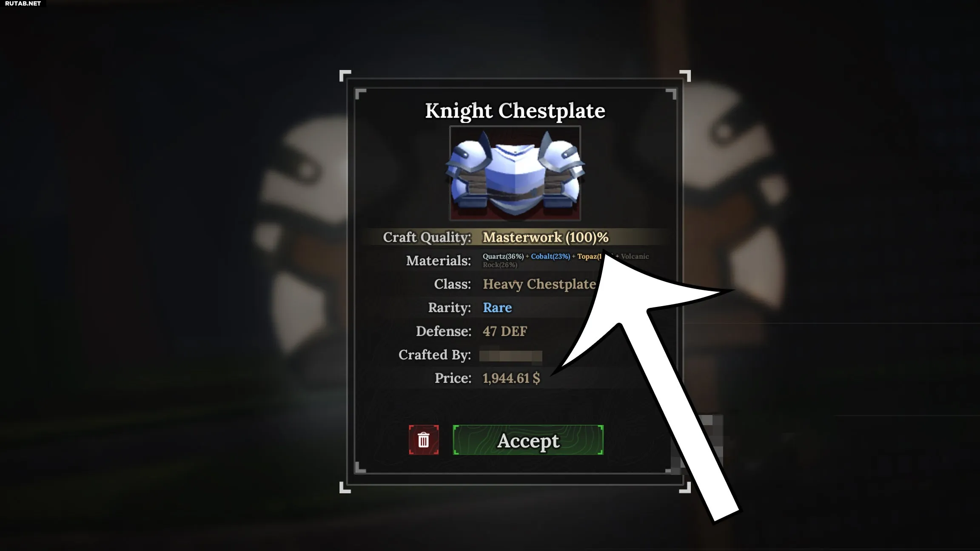Click the Topaz material label
The width and height of the screenshot is (980, 551).
(590, 256)
